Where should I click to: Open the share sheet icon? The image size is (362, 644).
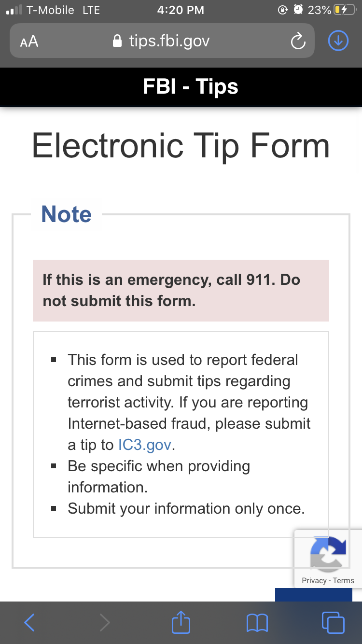pos(181,622)
